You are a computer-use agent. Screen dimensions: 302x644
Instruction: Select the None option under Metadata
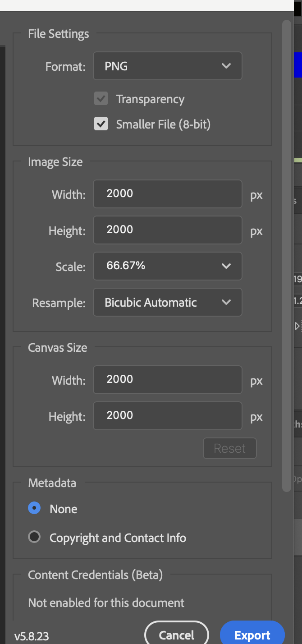coord(34,508)
